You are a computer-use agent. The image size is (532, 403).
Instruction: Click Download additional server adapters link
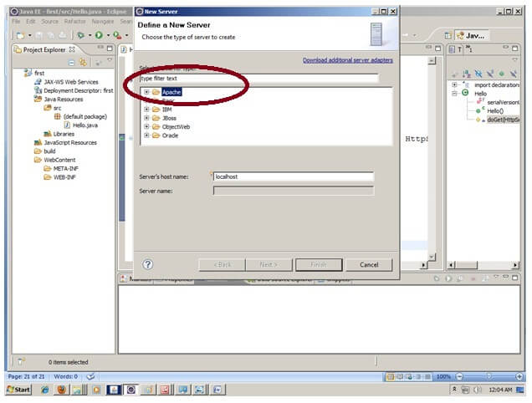pyautogui.click(x=348, y=60)
